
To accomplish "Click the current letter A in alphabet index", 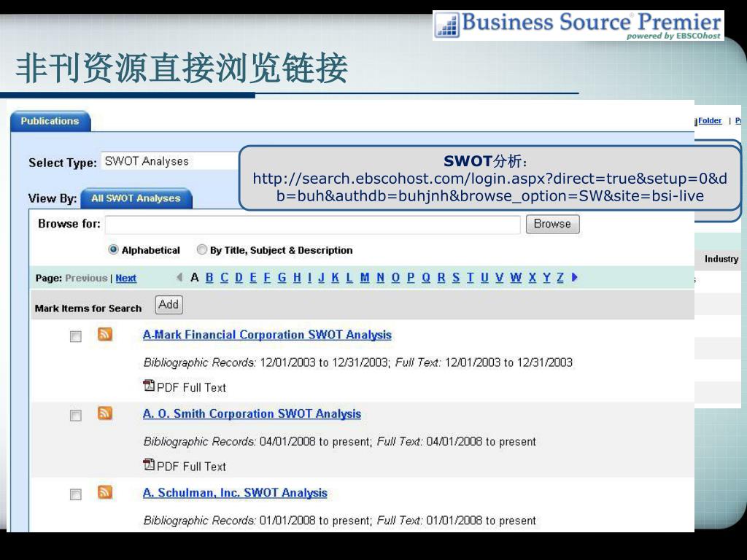I will point(194,278).
